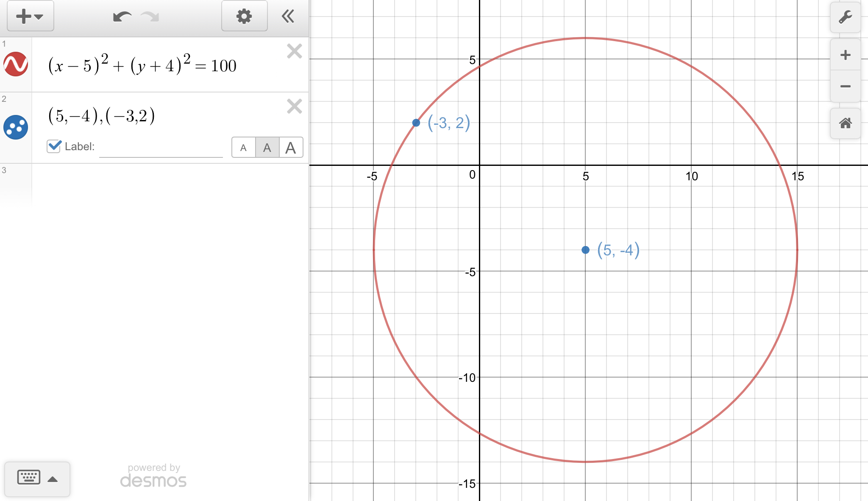Viewport: 868px width, 501px height.
Task: Click the redo arrow
Action: [150, 17]
